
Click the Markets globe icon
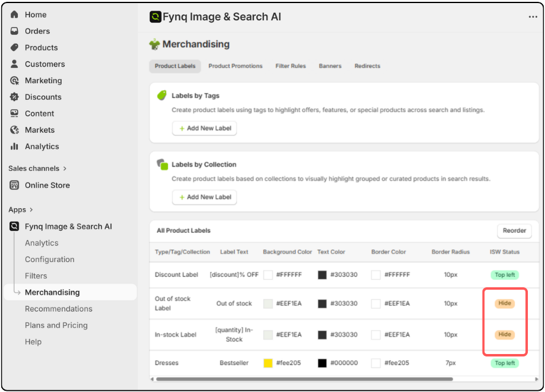click(x=14, y=130)
